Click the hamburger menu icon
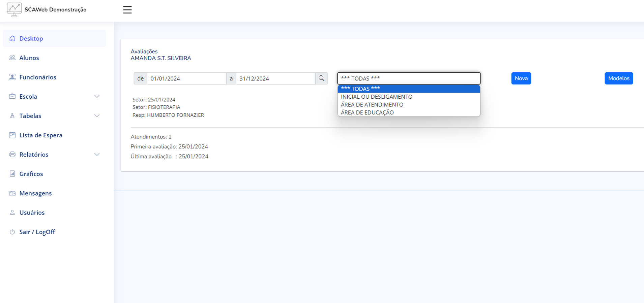This screenshot has width=644, height=303. click(127, 10)
